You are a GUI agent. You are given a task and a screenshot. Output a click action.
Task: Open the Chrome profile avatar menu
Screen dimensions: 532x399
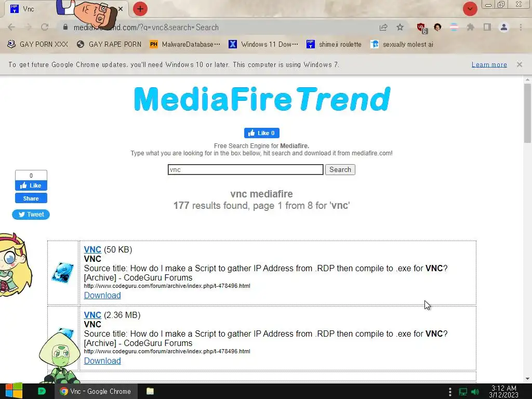504,27
